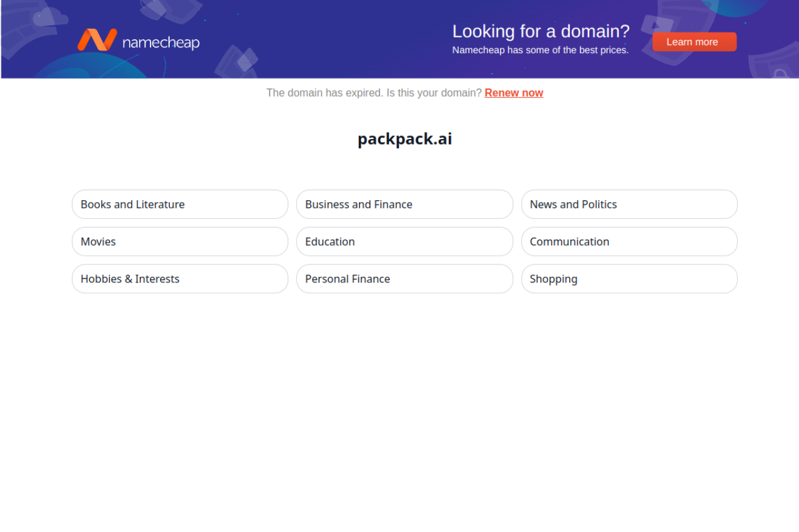This screenshot has width=799, height=532.
Task: Click the packpack.ai domain heading
Action: tap(404, 139)
